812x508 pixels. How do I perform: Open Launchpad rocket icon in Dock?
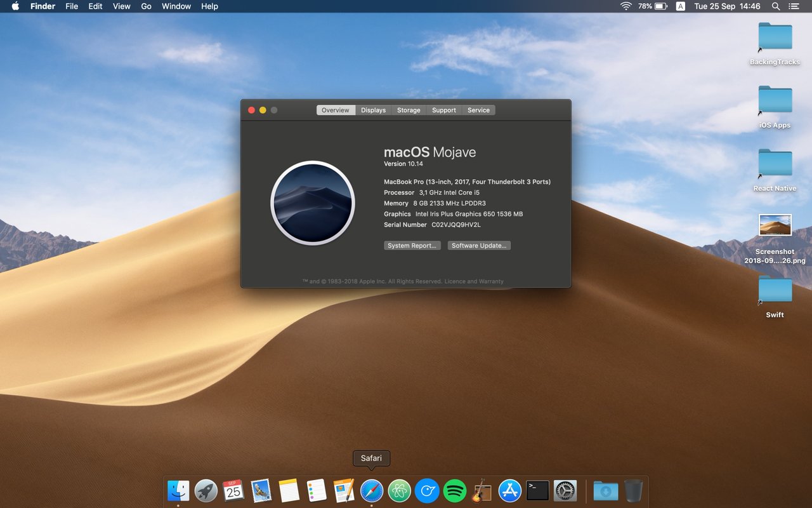coord(206,490)
